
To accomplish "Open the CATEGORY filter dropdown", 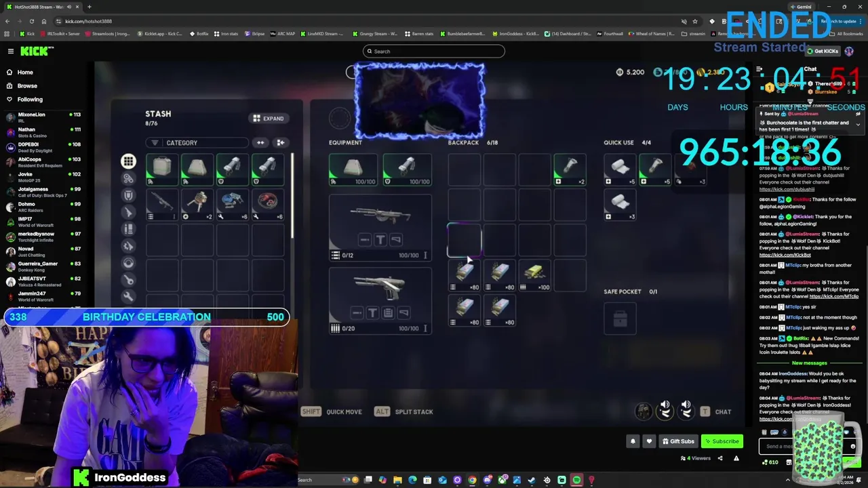I will click(x=197, y=143).
